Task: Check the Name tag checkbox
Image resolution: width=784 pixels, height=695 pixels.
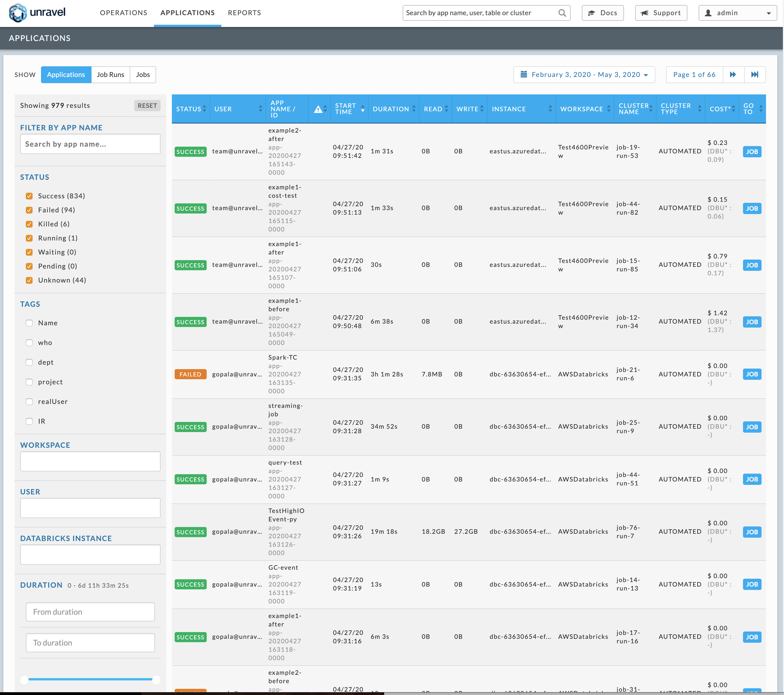Action: click(x=29, y=323)
